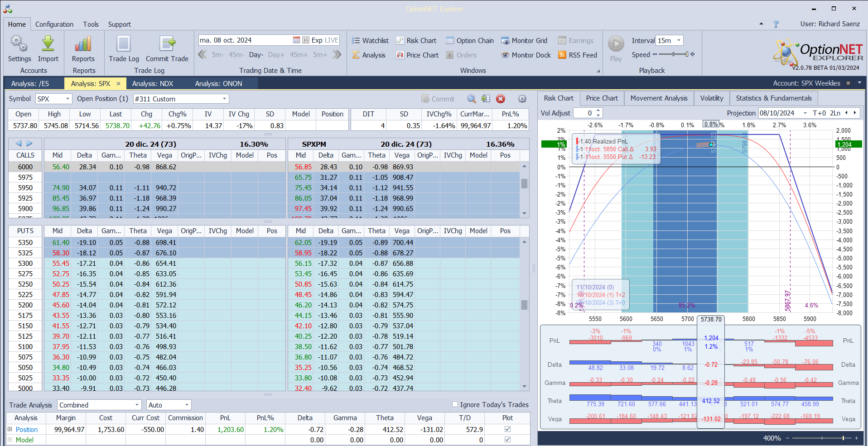Adjust the playback Speed slider

tap(674, 54)
